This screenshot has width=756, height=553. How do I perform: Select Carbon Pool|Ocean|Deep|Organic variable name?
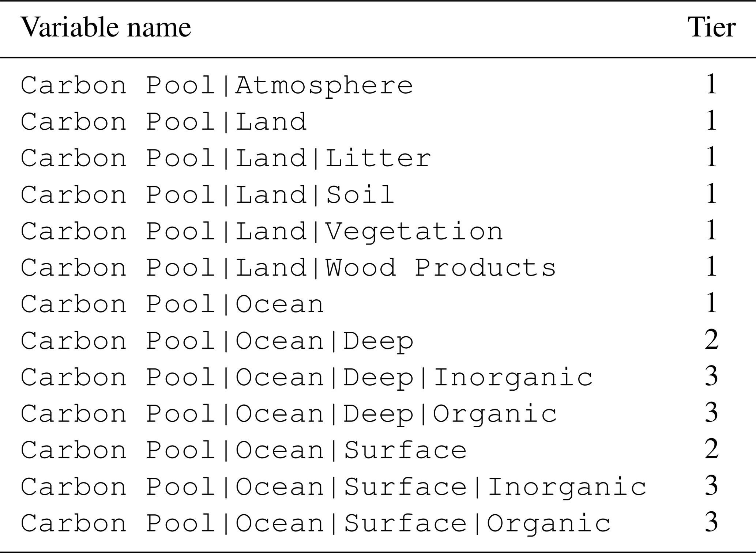click(x=289, y=414)
